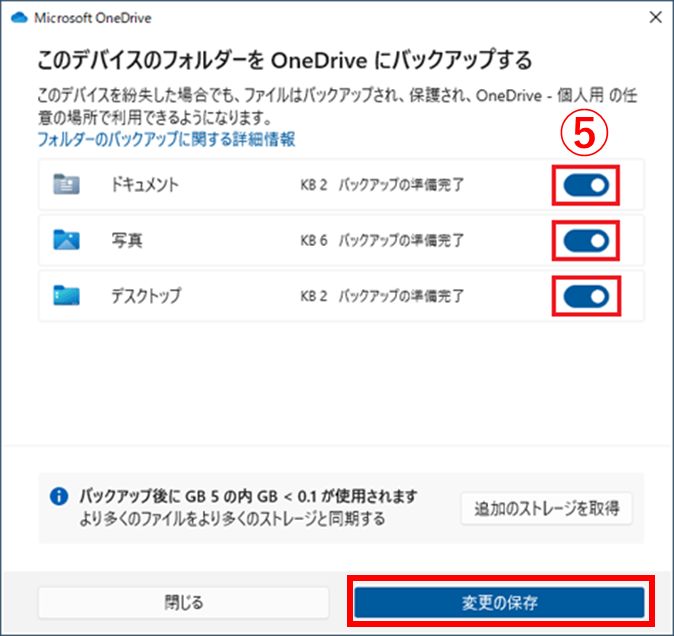The image size is (674, 636).
Task: Select the デスクトップ folder name
Action: (146, 296)
